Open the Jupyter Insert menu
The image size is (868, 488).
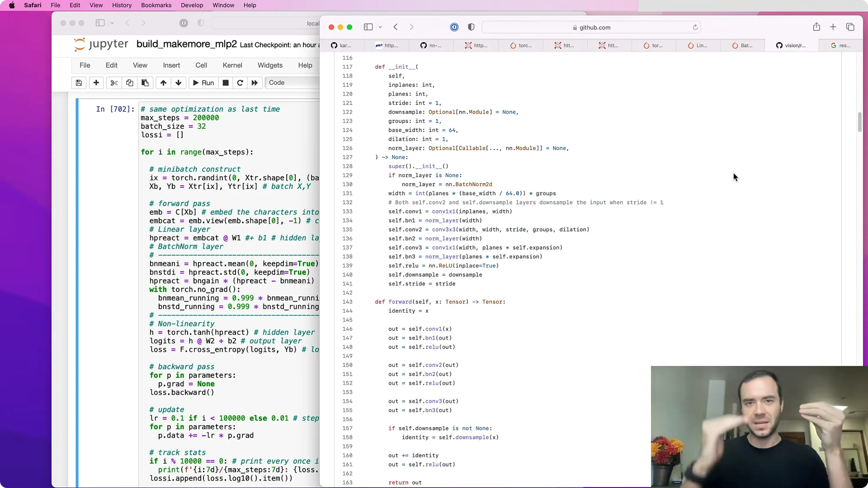pyautogui.click(x=172, y=65)
